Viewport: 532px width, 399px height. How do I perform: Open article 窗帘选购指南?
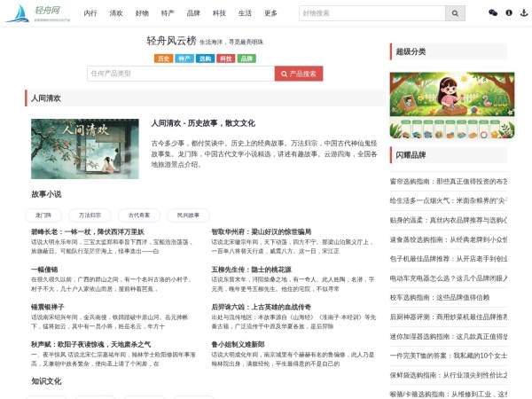coord(449,182)
